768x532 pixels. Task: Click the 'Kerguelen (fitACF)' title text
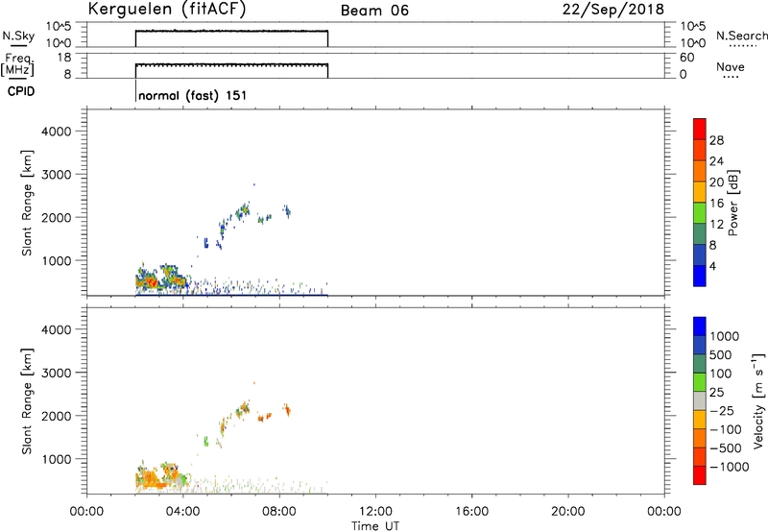(x=166, y=9)
